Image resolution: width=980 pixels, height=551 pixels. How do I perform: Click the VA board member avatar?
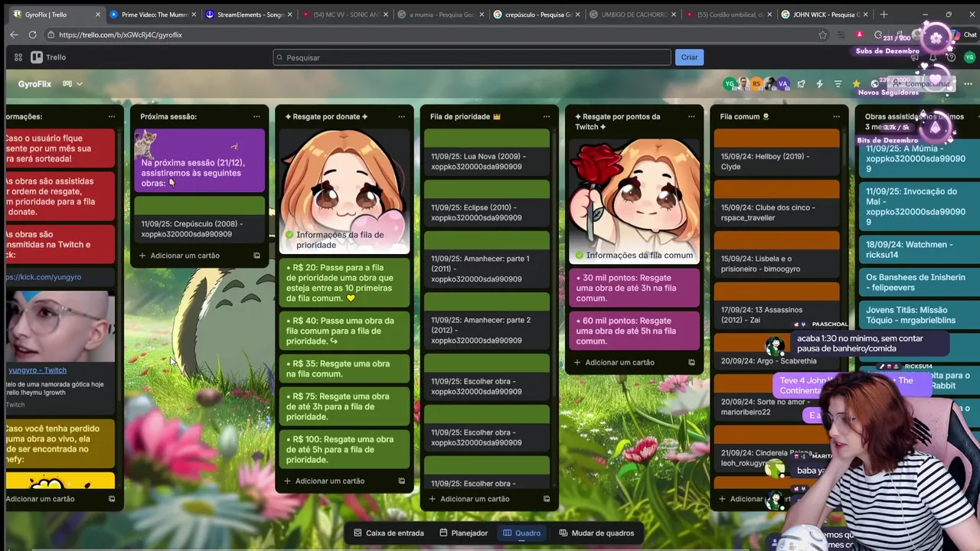[x=782, y=84]
